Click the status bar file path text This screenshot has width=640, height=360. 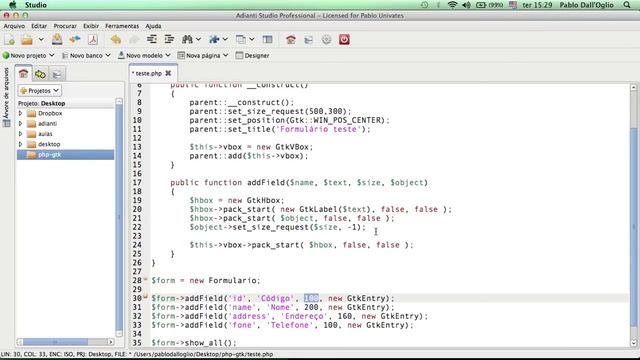[203, 354]
